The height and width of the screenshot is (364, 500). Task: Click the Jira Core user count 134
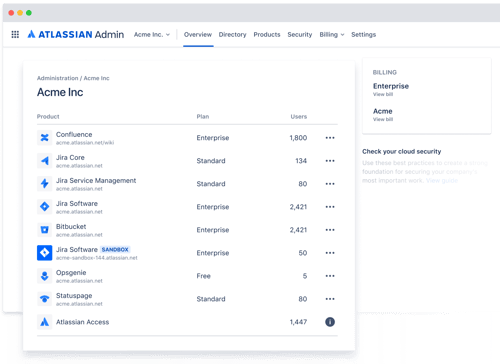(x=301, y=161)
